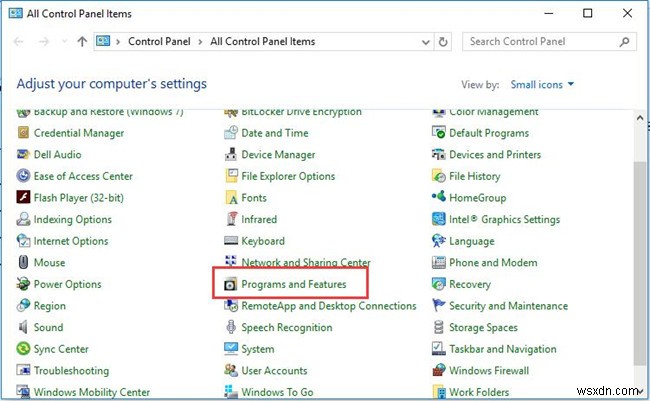Expand the address bar history dropdown
650x401 pixels.
(425, 42)
